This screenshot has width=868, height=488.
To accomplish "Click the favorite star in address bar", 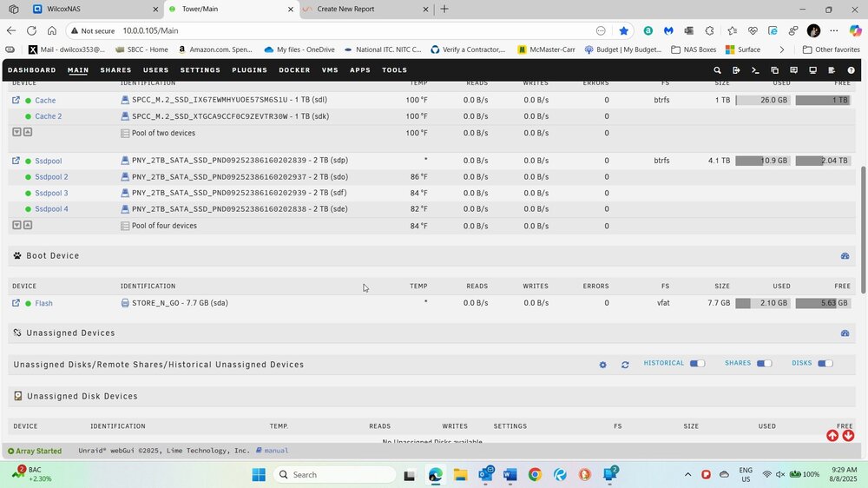I will [624, 31].
